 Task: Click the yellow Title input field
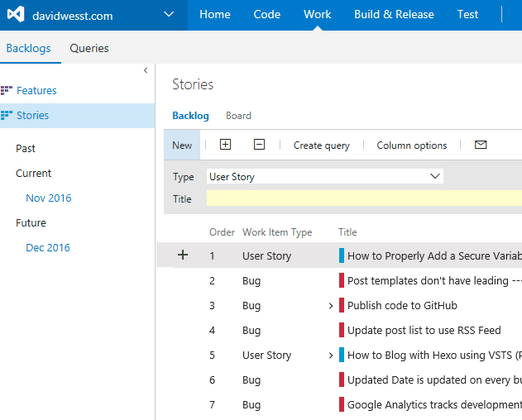(364, 198)
